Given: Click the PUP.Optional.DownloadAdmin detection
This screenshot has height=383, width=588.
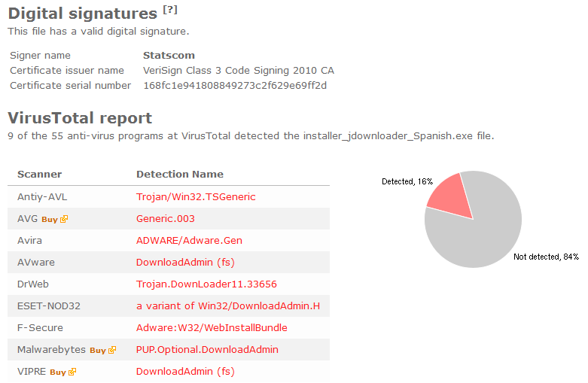Looking at the screenshot, I should point(207,350).
